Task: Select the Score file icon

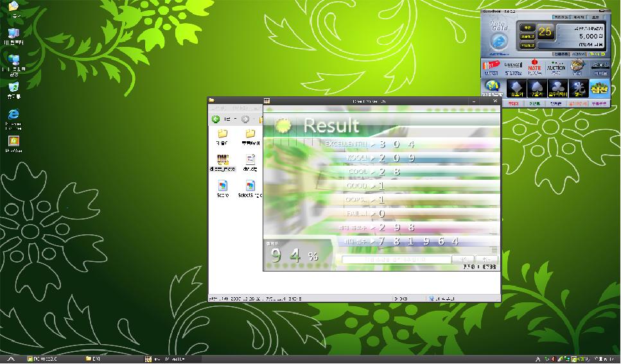Action: tap(223, 186)
